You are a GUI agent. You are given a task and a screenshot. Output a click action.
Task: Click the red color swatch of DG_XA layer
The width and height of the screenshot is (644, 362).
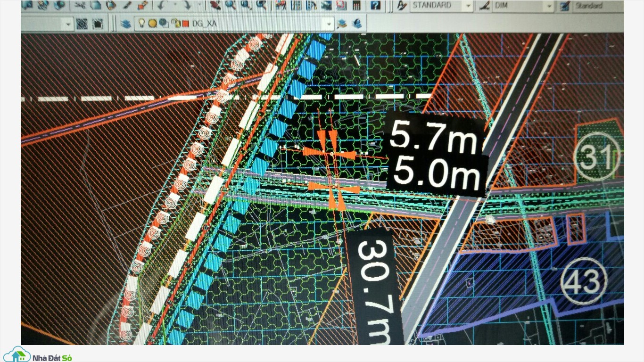pyautogui.click(x=185, y=24)
